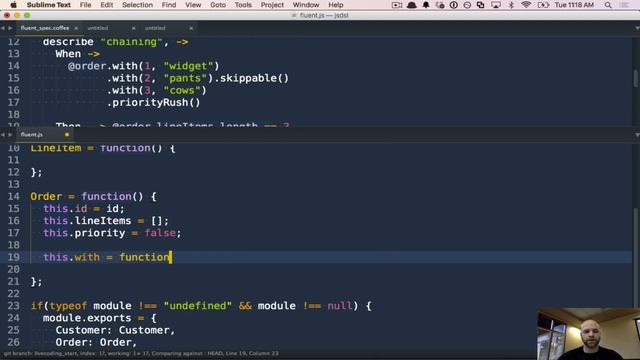Close the second untitled tab
The height and width of the screenshot is (360, 640).
click(x=191, y=28)
